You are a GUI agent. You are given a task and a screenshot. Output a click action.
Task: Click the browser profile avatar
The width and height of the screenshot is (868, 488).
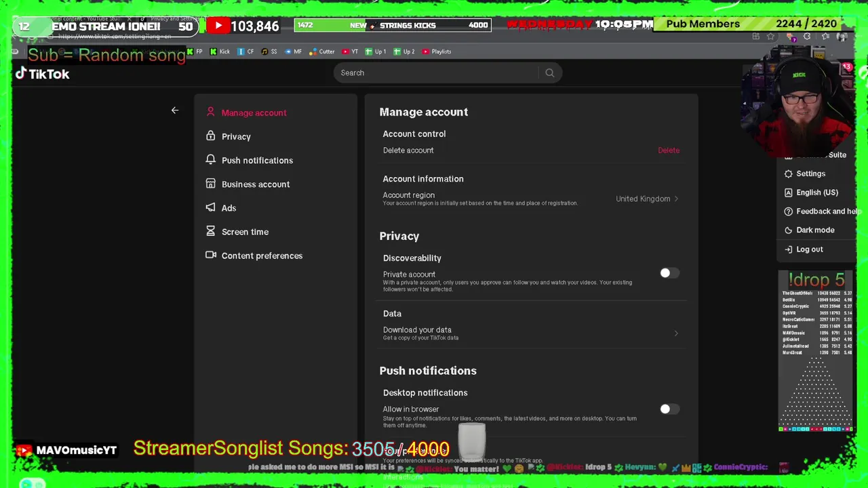tap(842, 37)
